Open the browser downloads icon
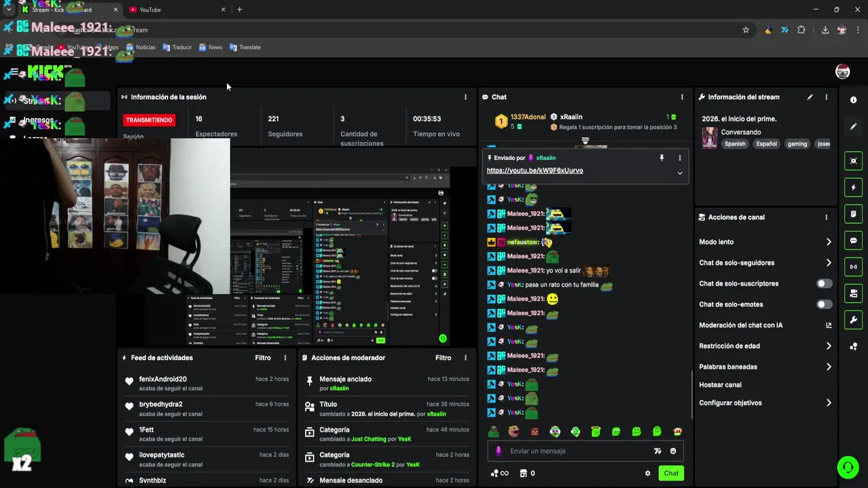This screenshot has width=868, height=488. click(x=825, y=30)
